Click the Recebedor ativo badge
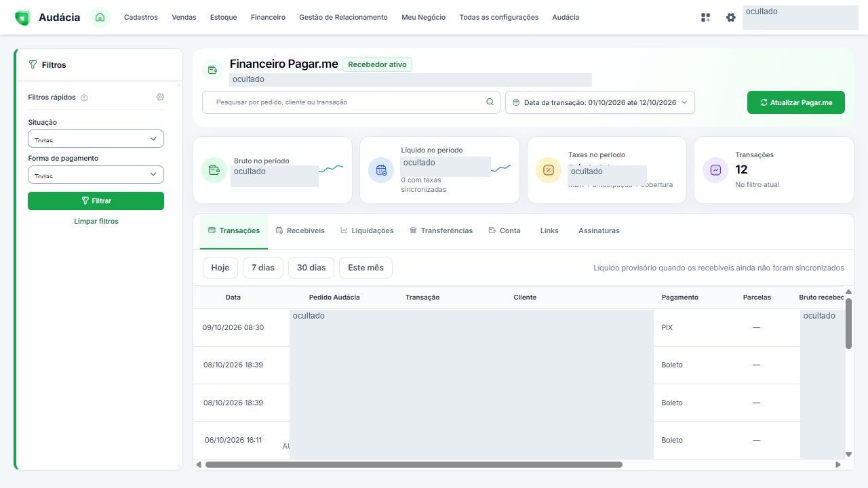The width and height of the screenshot is (868, 488). [x=377, y=64]
